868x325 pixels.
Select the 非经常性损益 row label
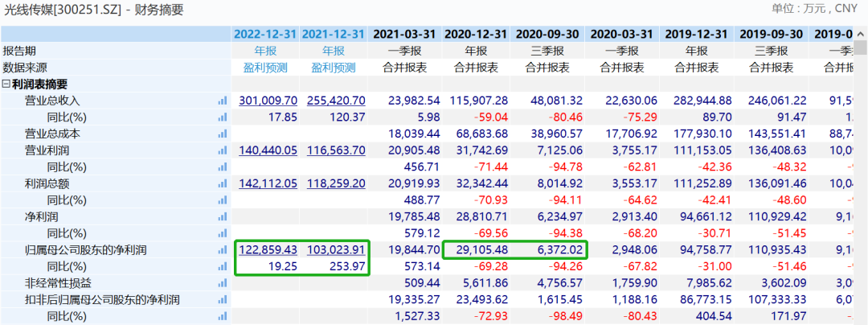coord(58,283)
